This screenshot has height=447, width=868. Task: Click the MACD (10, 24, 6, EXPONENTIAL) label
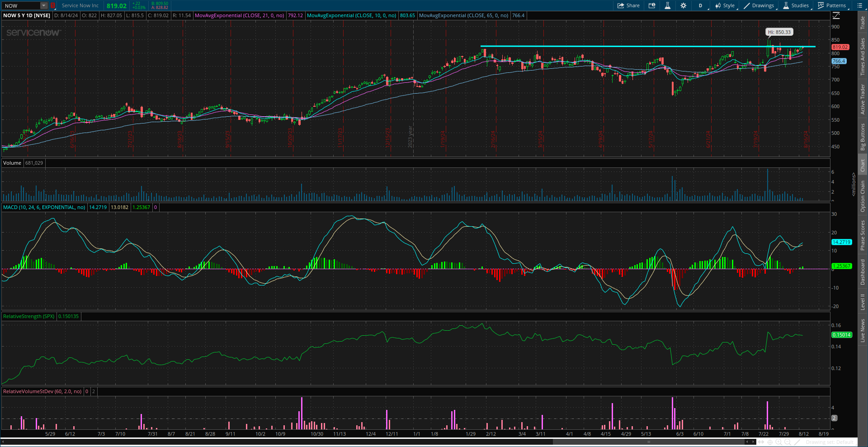pyautogui.click(x=44, y=207)
